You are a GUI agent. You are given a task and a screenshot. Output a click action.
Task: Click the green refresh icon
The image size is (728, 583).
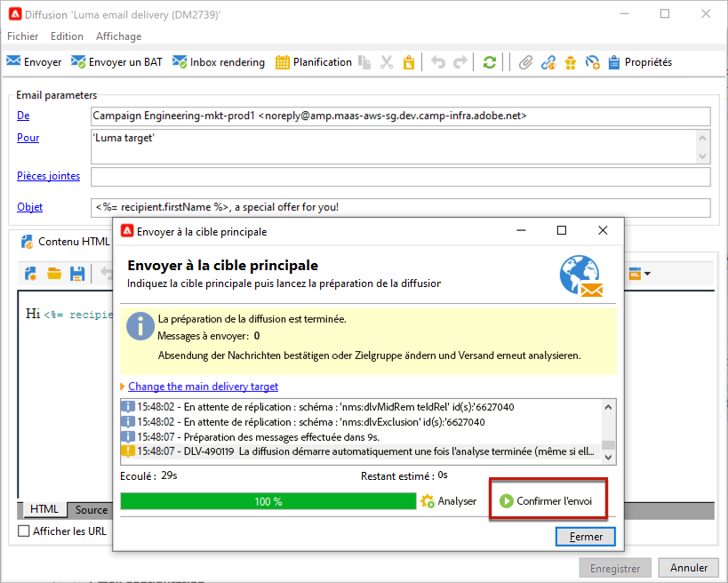490,62
